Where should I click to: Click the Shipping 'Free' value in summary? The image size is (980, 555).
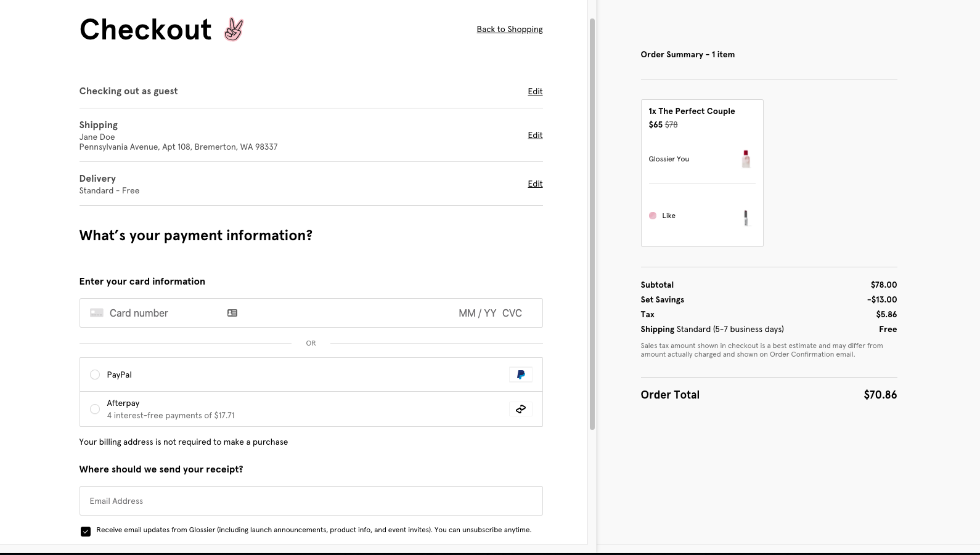(x=888, y=329)
